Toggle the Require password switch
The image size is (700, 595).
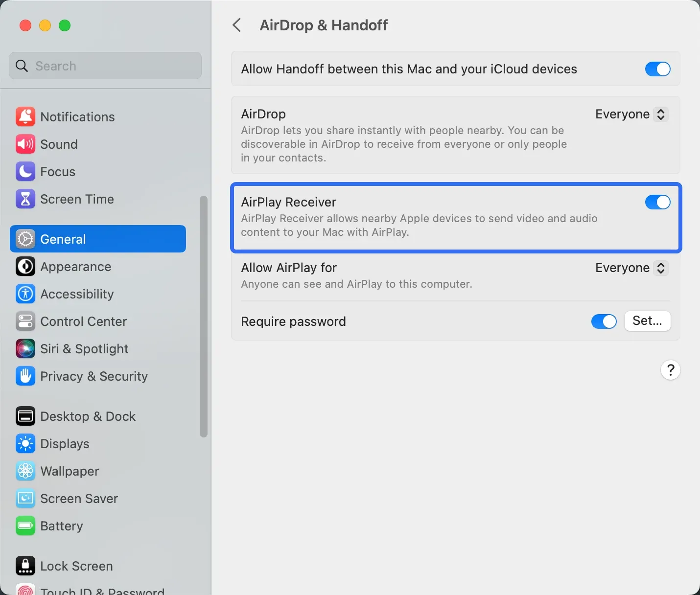[x=604, y=321]
